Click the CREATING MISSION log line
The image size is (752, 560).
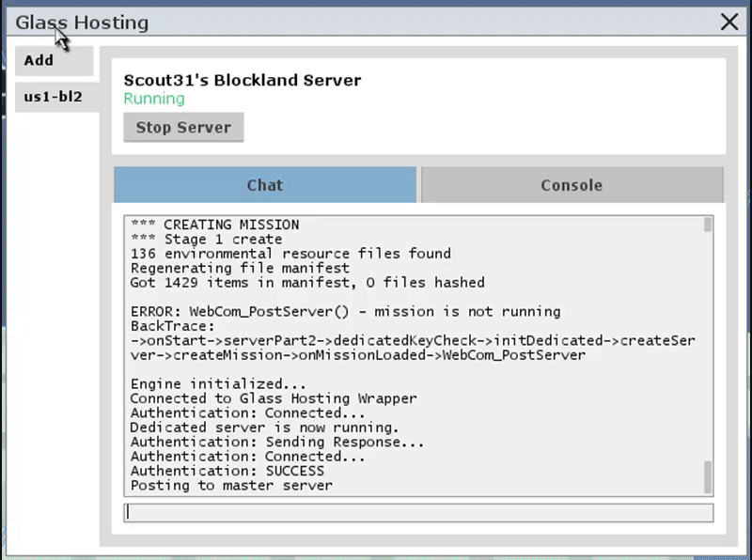(215, 225)
